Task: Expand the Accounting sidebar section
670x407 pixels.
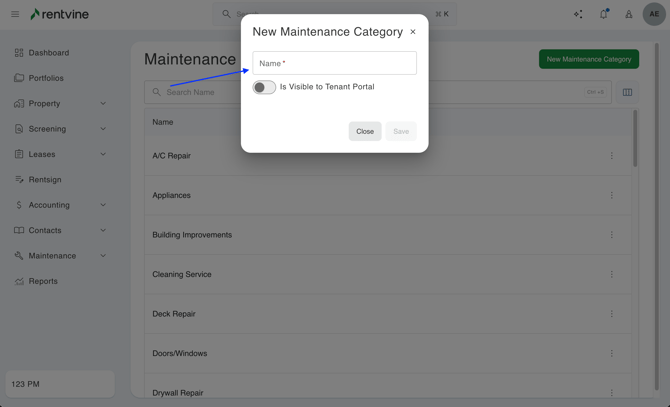Action: 103,205
